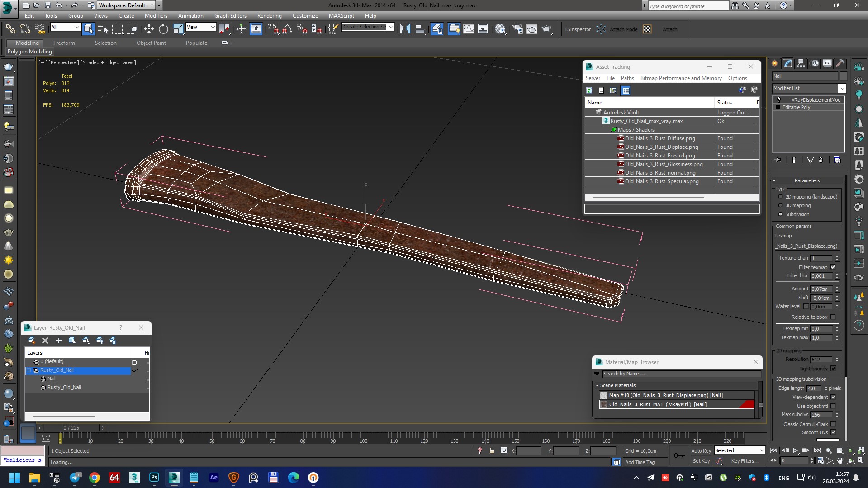This screenshot has width=868, height=488.
Task: Remove modifier from stack trash icon
Action: click(x=821, y=160)
